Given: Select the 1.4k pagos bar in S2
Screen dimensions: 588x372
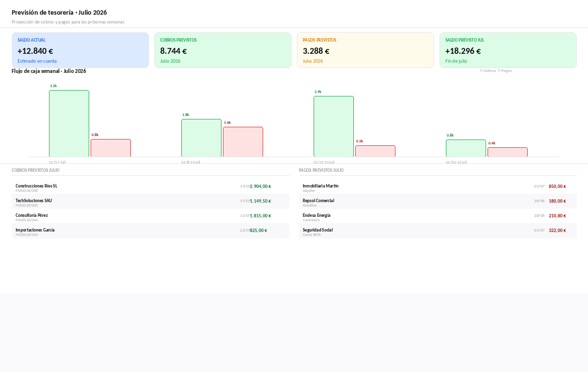Looking at the screenshot, I should [243, 142].
